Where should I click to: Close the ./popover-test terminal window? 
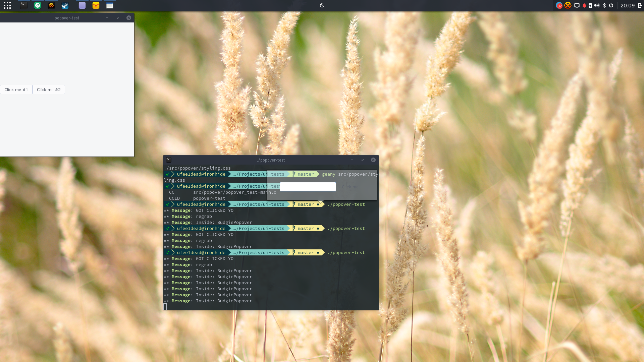373,160
